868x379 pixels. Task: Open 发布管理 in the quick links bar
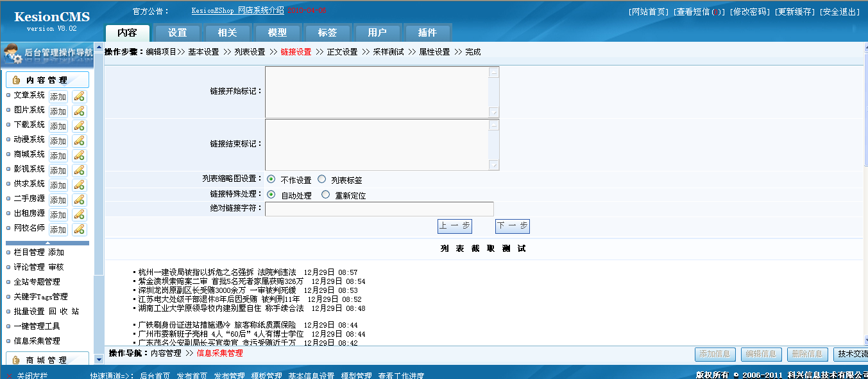[229, 376]
